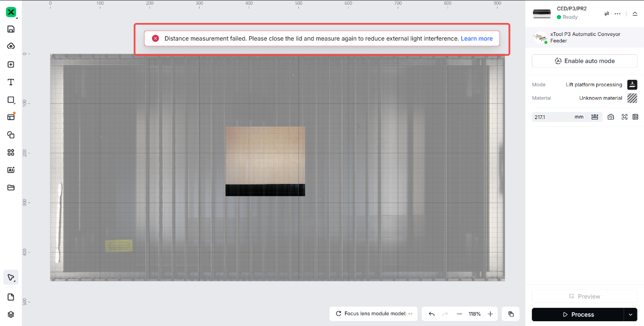Select the rectangle shape tool
Screen dimensions: 644x326
pos(11,100)
